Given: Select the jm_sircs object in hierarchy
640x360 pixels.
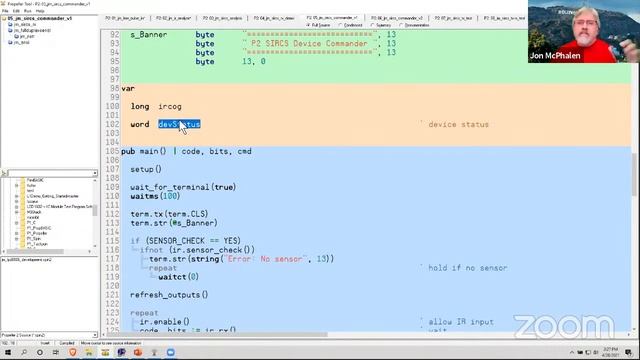Looking at the screenshot, I should click(22, 24).
